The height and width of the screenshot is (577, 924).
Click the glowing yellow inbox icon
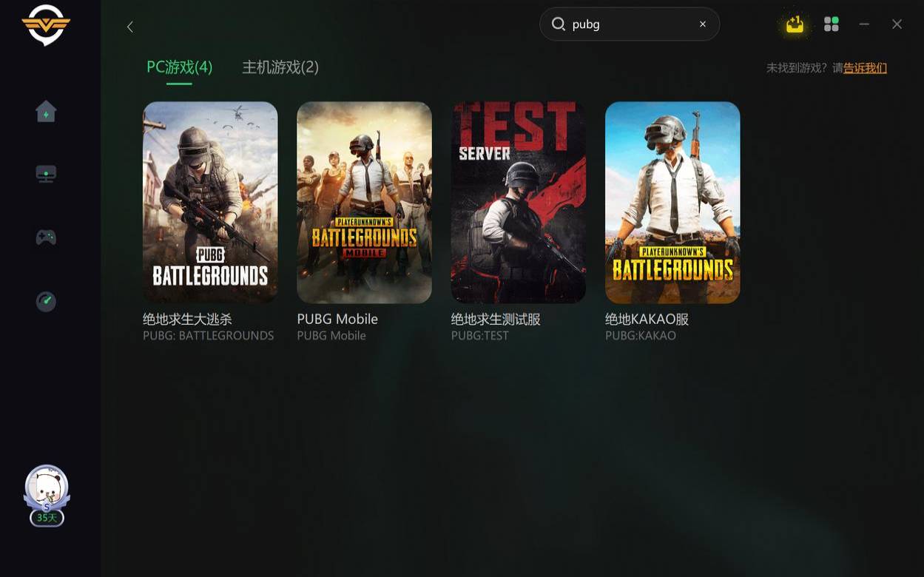[795, 24]
